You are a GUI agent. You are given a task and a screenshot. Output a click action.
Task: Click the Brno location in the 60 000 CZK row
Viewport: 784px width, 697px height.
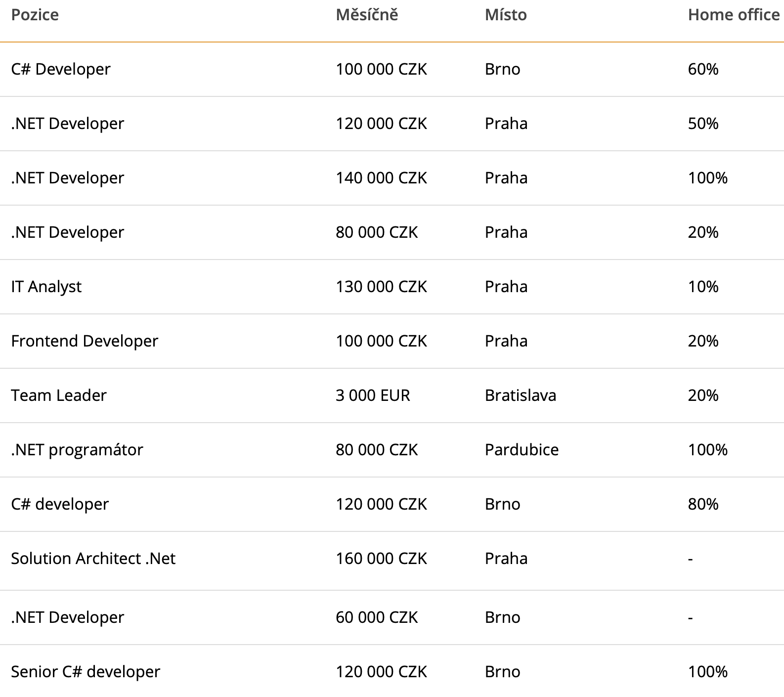pyautogui.click(x=502, y=617)
